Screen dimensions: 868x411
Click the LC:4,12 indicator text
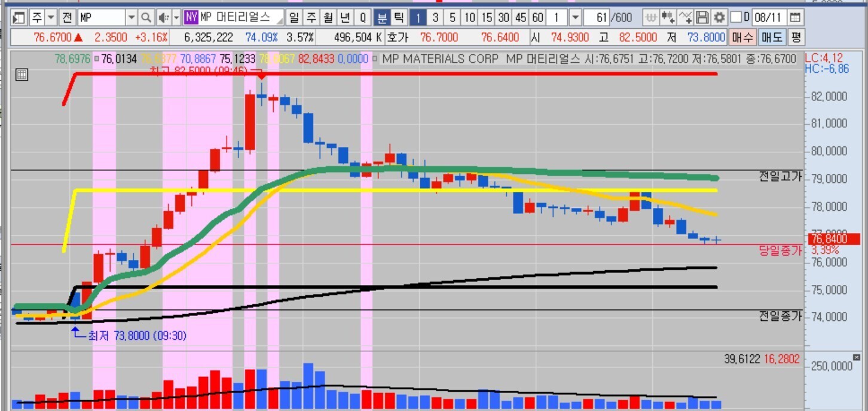coord(824,59)
